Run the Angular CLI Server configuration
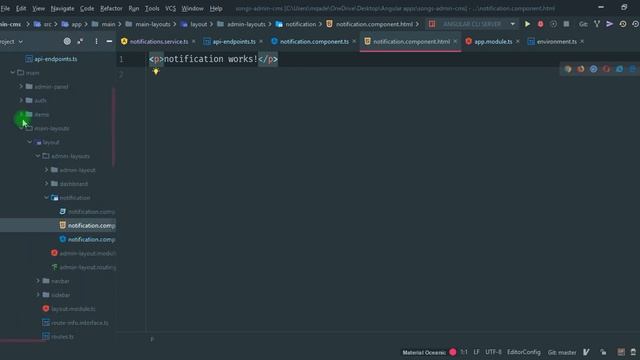 click(x=527, y=24)
